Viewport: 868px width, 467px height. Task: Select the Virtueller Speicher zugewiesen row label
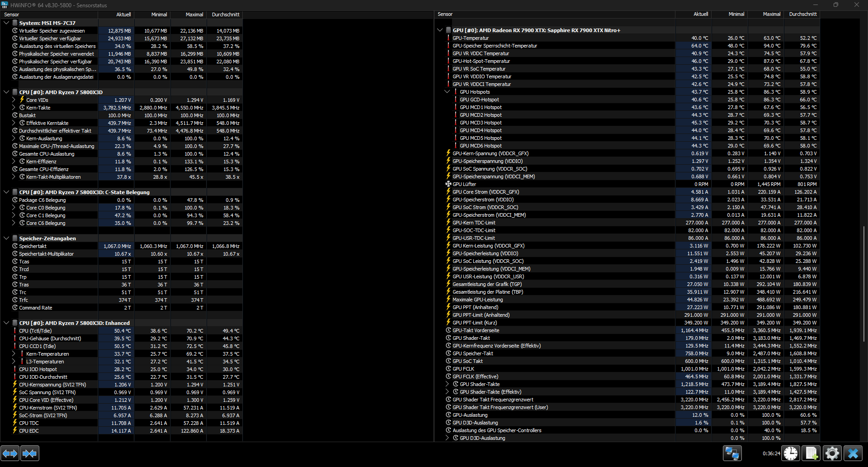click(52, 31)
